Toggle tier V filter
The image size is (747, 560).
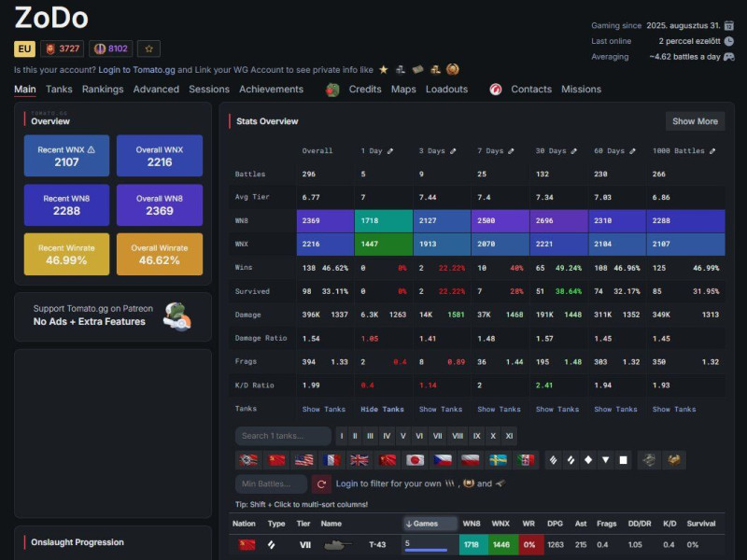tap(403, 436)
